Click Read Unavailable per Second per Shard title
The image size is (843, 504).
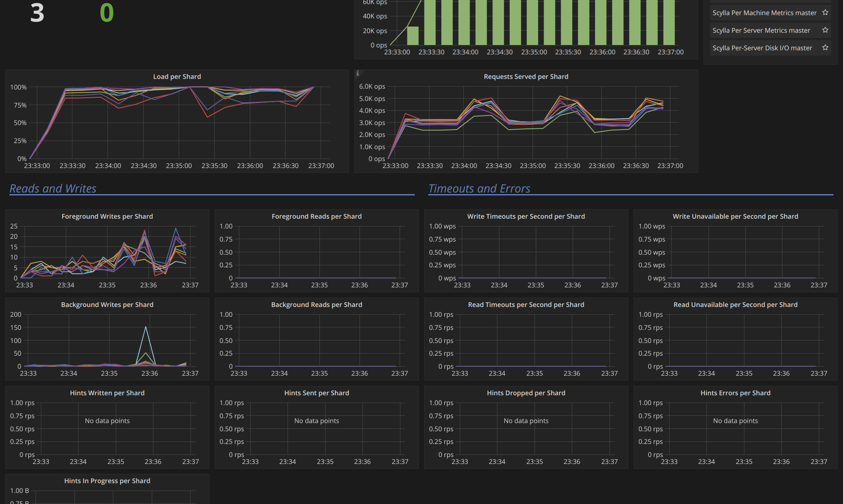(x=735, y=305)
